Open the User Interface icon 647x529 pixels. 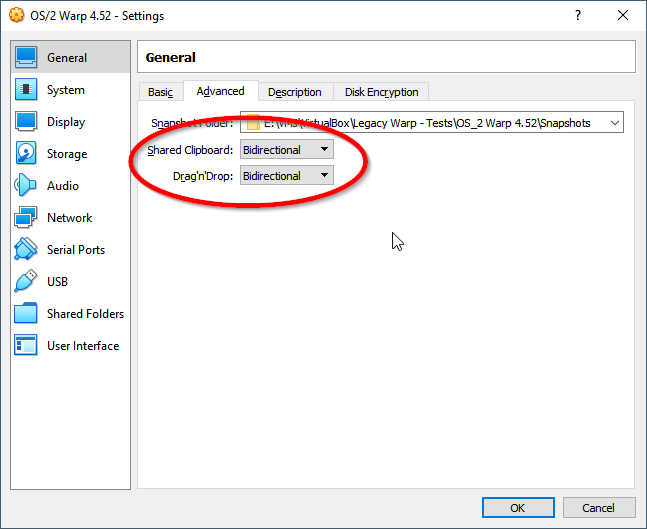26,345
